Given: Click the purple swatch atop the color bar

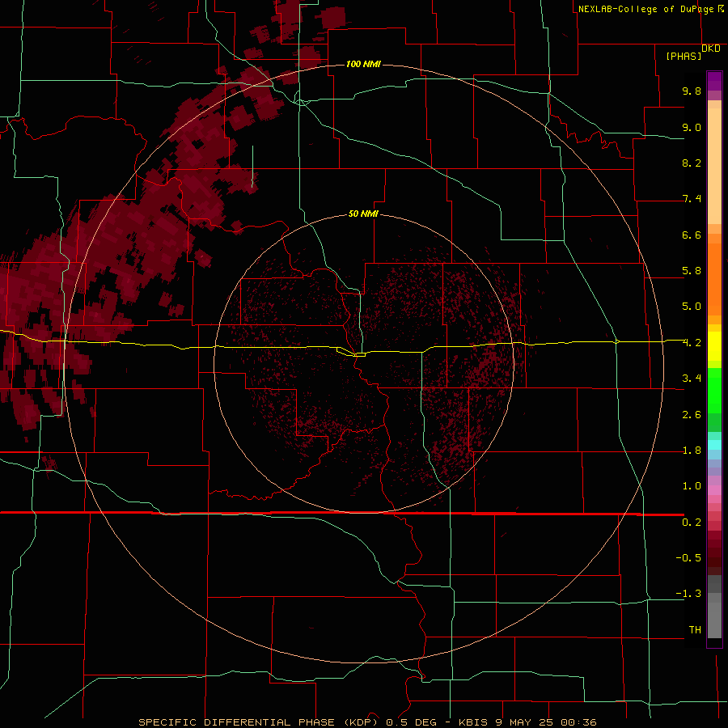Looking at the screenshot, I should [714, 81].
